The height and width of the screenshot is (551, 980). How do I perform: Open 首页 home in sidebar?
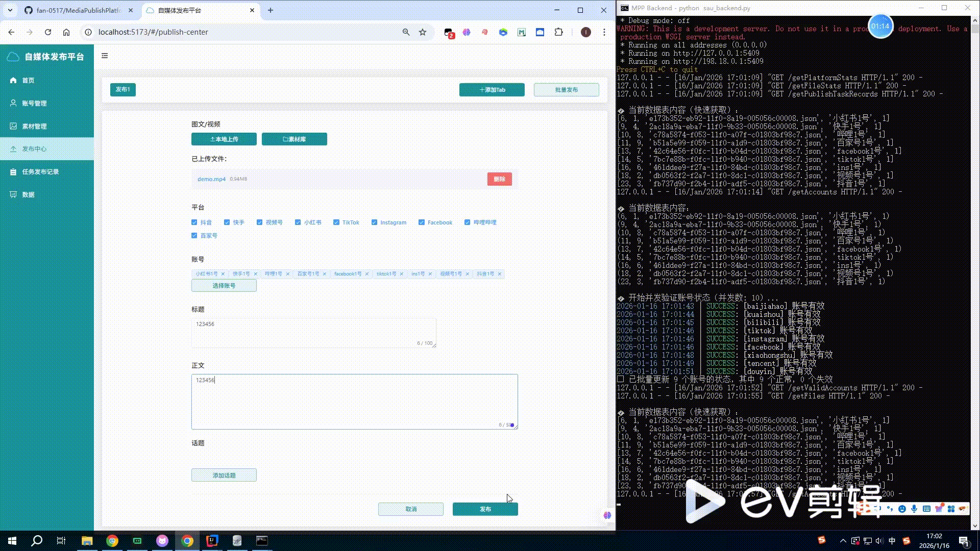[28, 81]
